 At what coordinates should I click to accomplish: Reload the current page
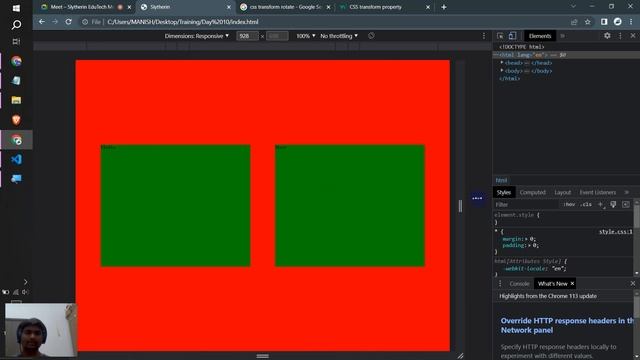(x=69, y=22)
